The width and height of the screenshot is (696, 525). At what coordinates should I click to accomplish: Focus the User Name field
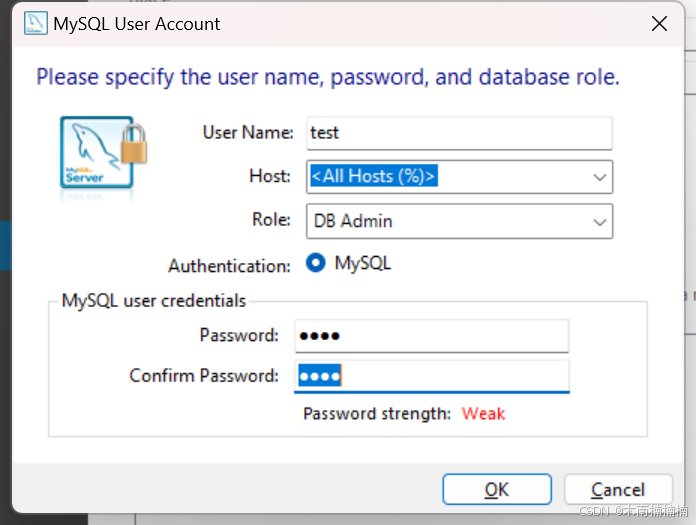[x=459, y=133]
